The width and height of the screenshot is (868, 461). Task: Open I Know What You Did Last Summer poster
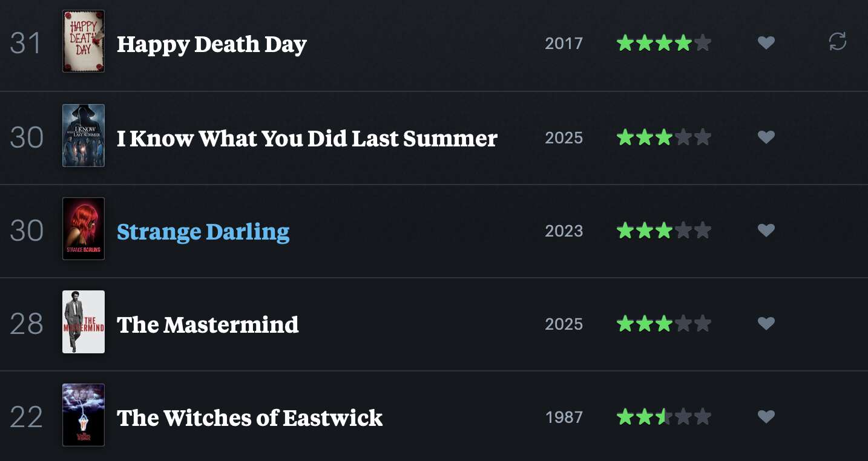84,136
